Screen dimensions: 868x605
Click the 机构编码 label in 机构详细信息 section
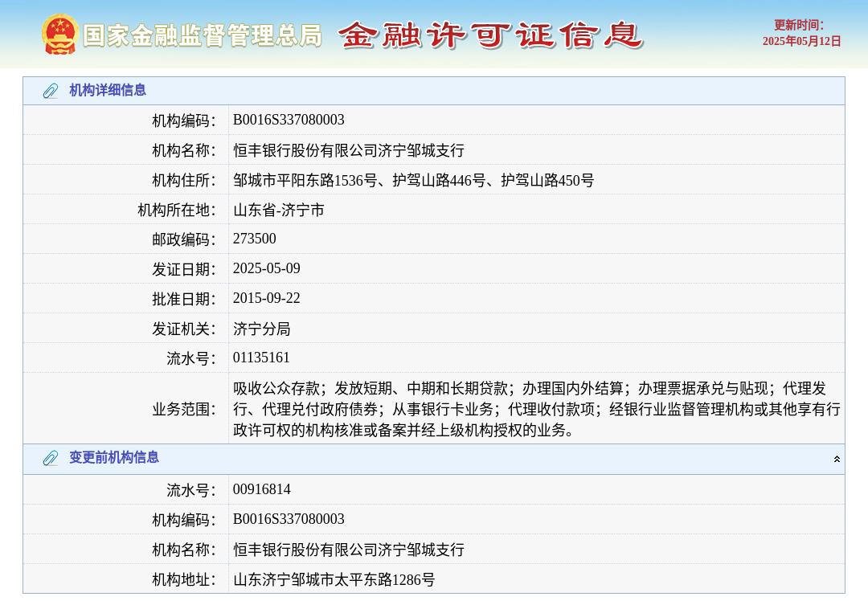click(x=184, y=121)
